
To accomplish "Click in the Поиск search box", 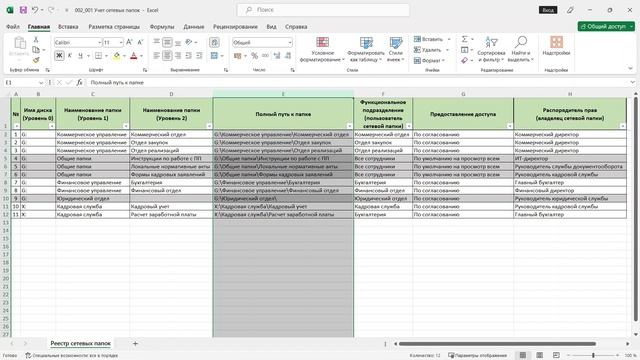I will coord(323,10).
